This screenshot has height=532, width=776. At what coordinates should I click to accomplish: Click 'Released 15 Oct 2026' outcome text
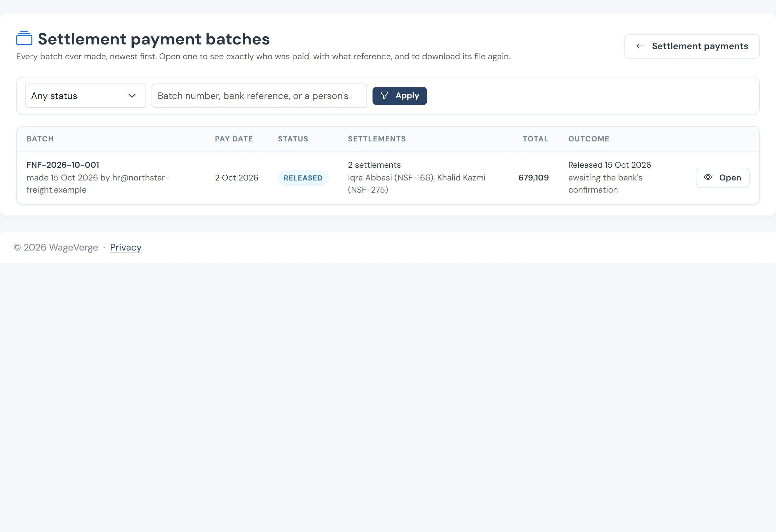tap(610, 165)
